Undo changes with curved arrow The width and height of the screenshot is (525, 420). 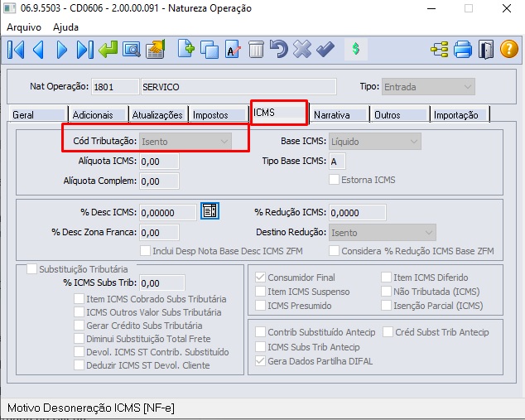(x=279, y=49)
